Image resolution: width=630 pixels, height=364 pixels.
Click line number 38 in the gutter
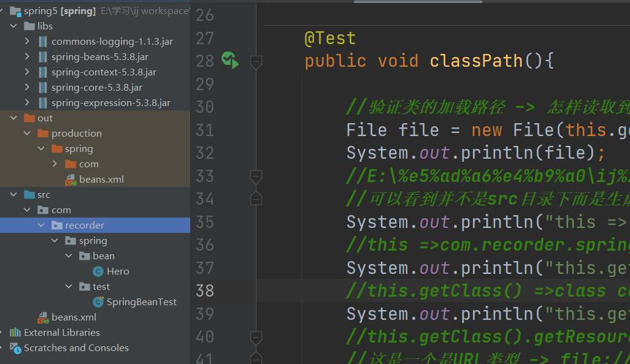(x=205, y=290)
